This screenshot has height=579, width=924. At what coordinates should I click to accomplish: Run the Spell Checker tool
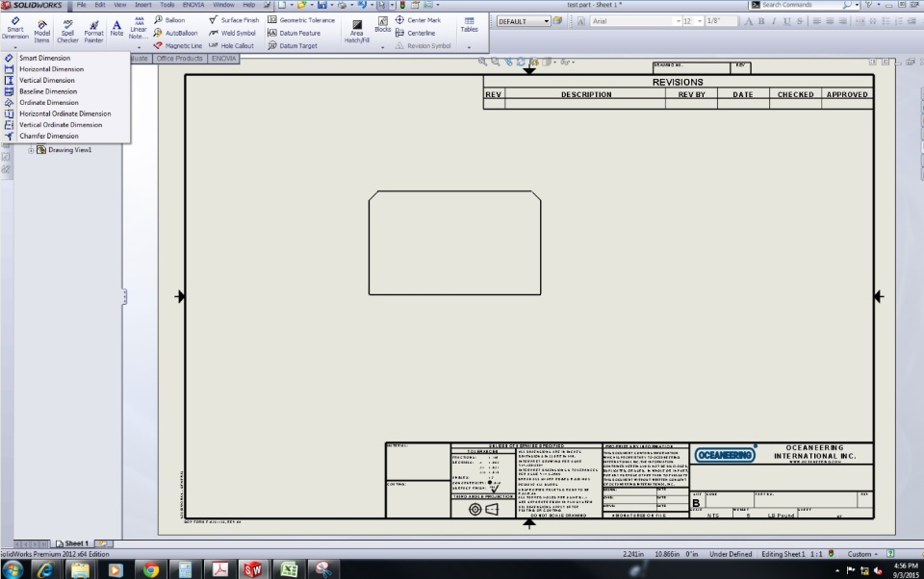coord(67,31)
